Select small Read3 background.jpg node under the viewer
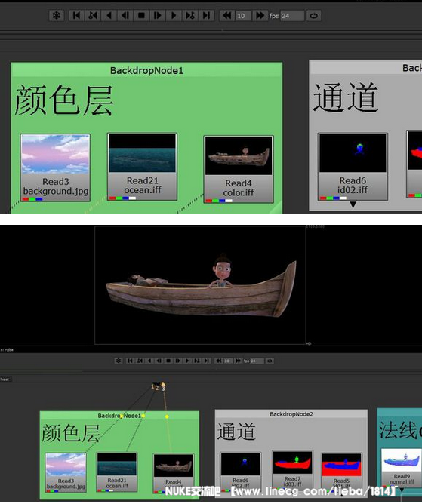 tap(66, 472)
